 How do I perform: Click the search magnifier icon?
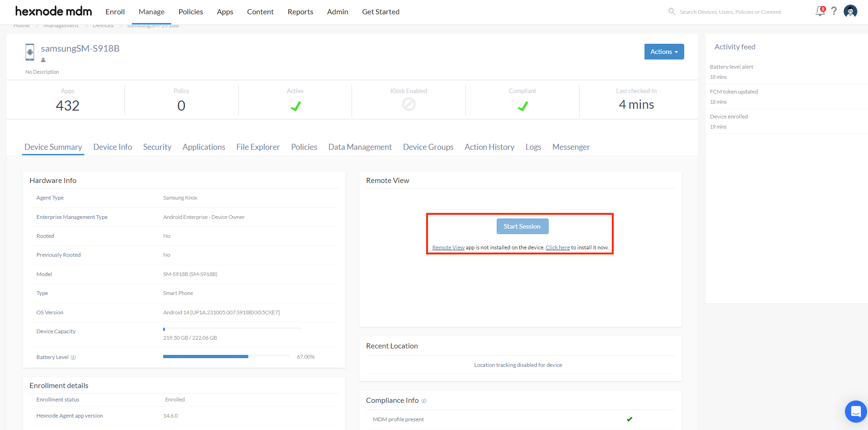[x=672, y=12]
